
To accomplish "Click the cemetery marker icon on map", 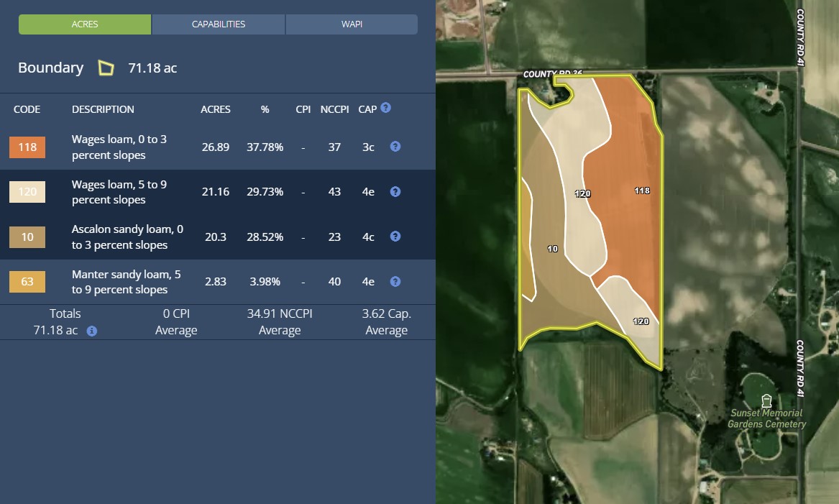I will (766, 400).
